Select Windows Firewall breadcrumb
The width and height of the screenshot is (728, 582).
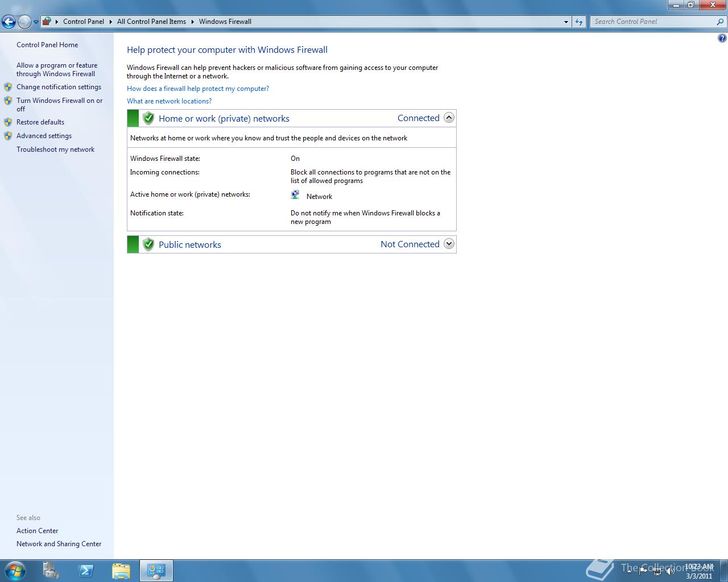tap(225, 22)
